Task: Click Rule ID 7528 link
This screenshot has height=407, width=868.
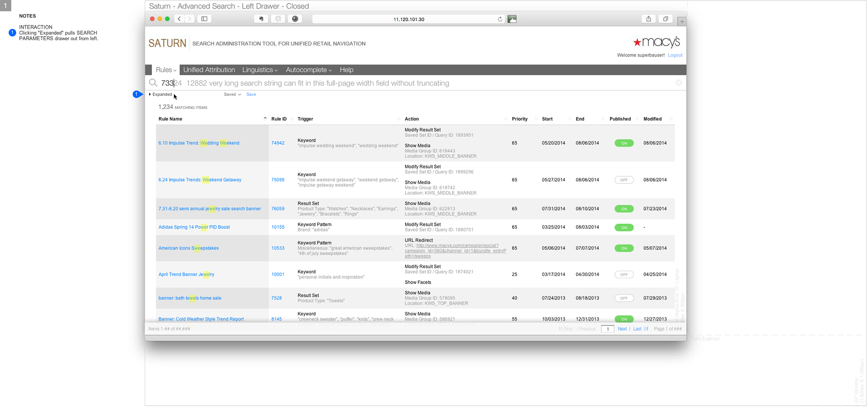Action: 276,298
